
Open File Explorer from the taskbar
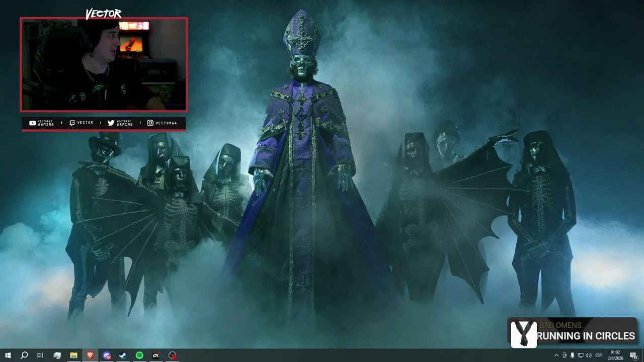(x=73, y=355)
